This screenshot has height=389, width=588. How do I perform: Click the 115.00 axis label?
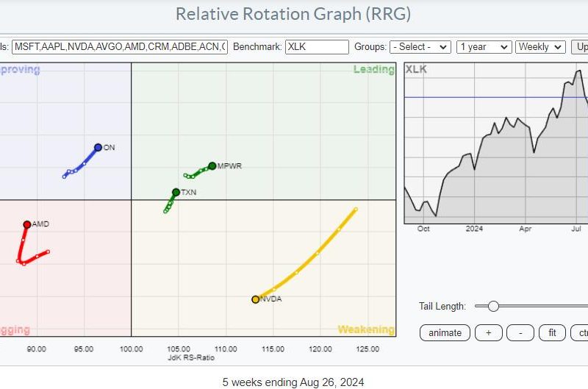click(273, 349)
